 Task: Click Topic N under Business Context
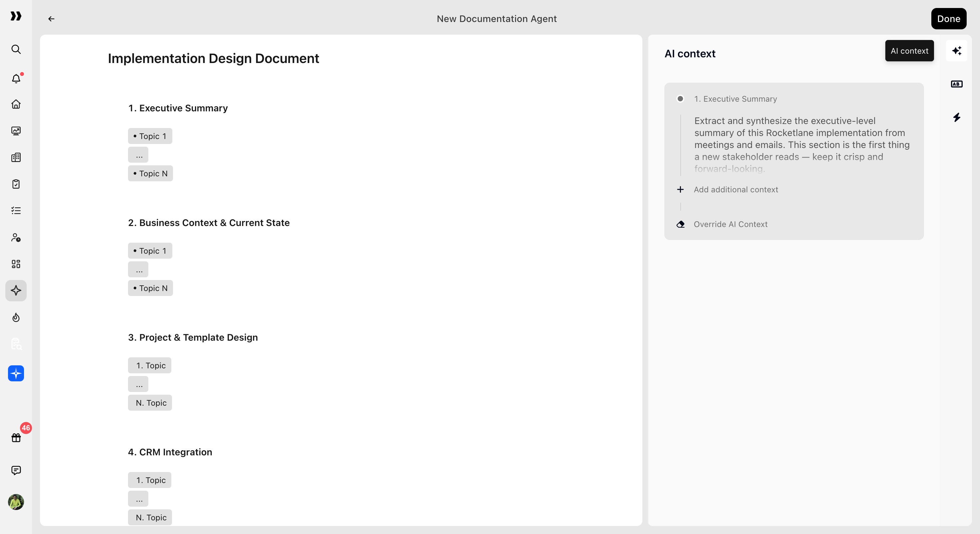point(150,288)
